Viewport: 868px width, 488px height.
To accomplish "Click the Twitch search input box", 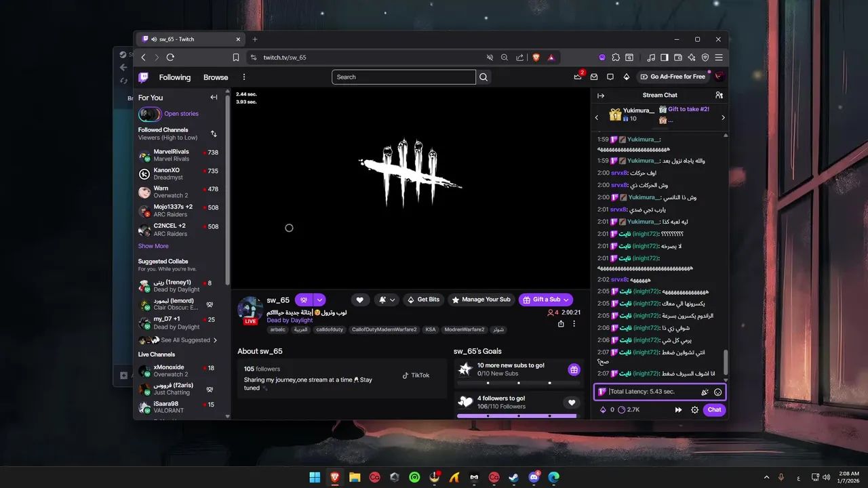I will click(x=403, y=77).
